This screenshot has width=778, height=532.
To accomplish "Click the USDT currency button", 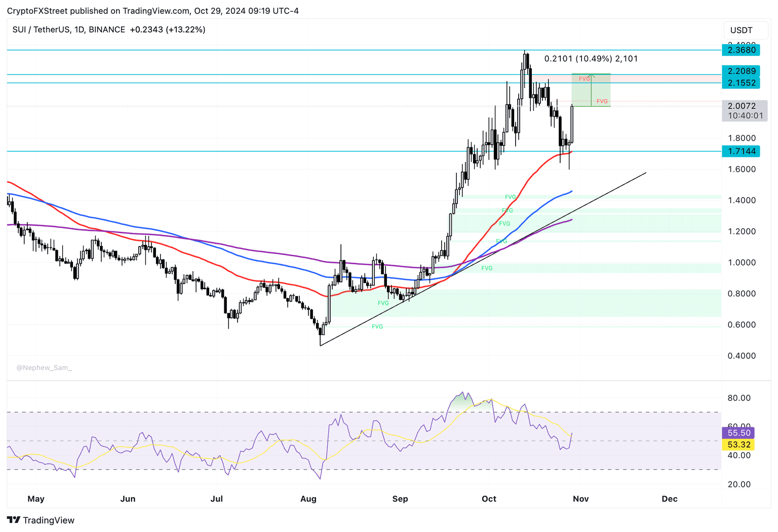I will click(x=741, y=30).
